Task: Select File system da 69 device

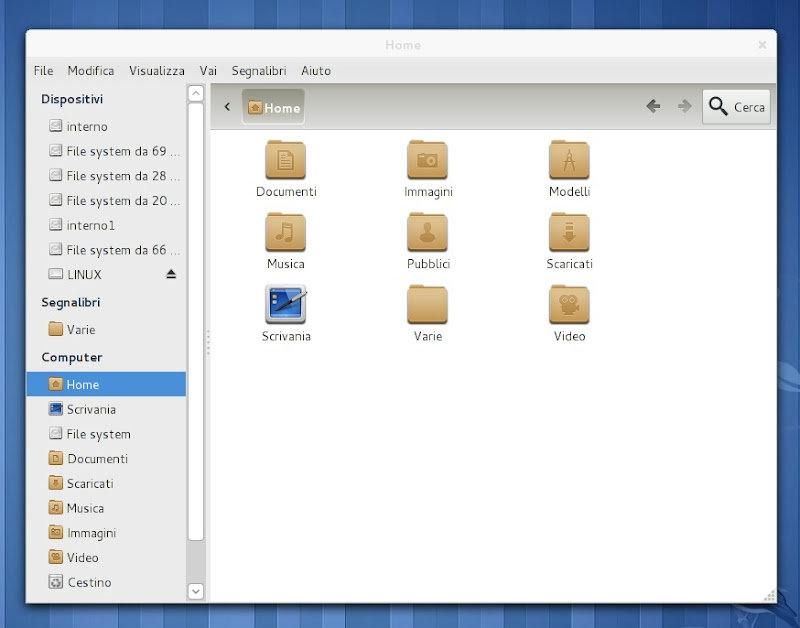Action: pos(106,151)
